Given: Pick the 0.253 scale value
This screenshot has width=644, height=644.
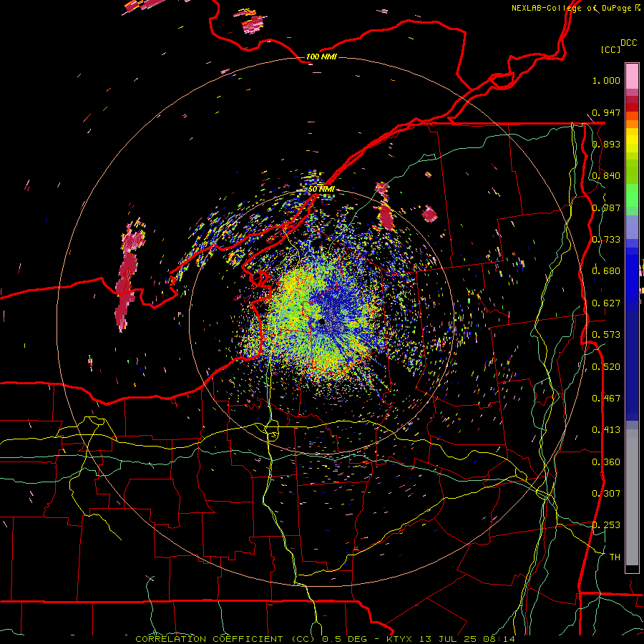Looking at the screenshot, I should pyautogui.click(x=606, y=525).
